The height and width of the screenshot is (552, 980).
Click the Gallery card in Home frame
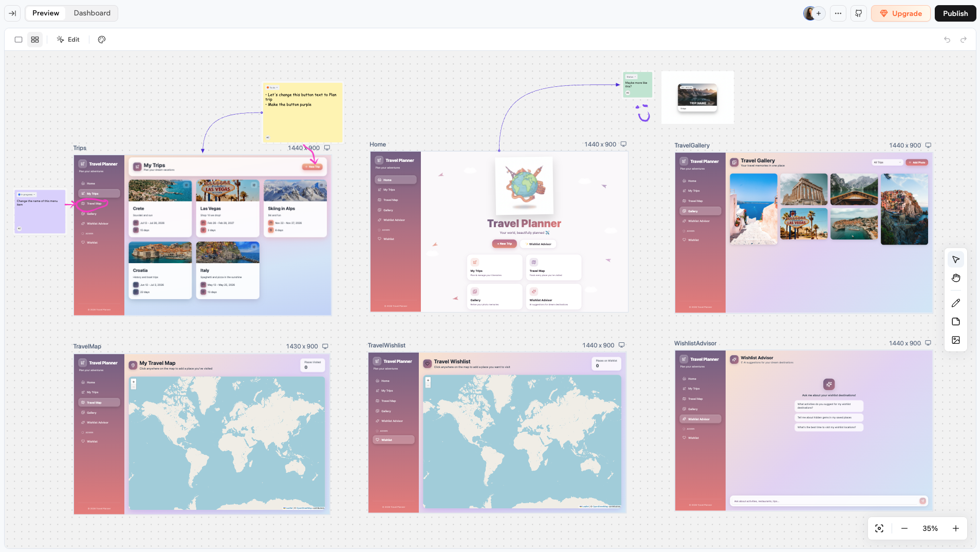point(494,297)
